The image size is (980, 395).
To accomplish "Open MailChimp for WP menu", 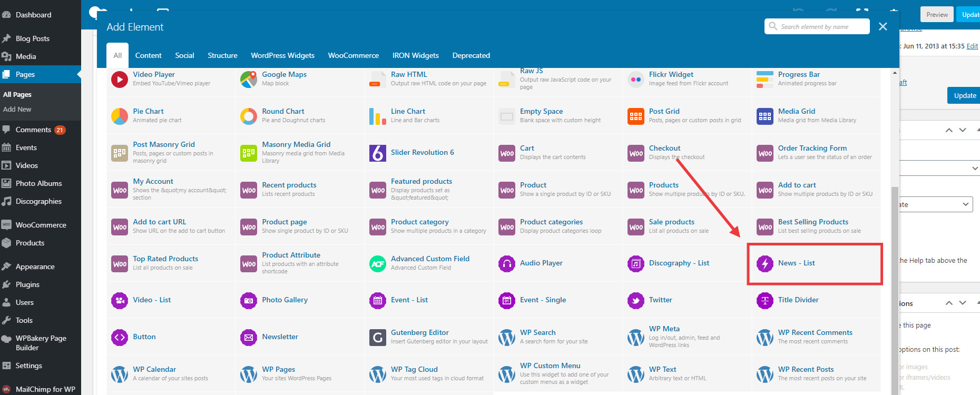I will coord(41,389).
